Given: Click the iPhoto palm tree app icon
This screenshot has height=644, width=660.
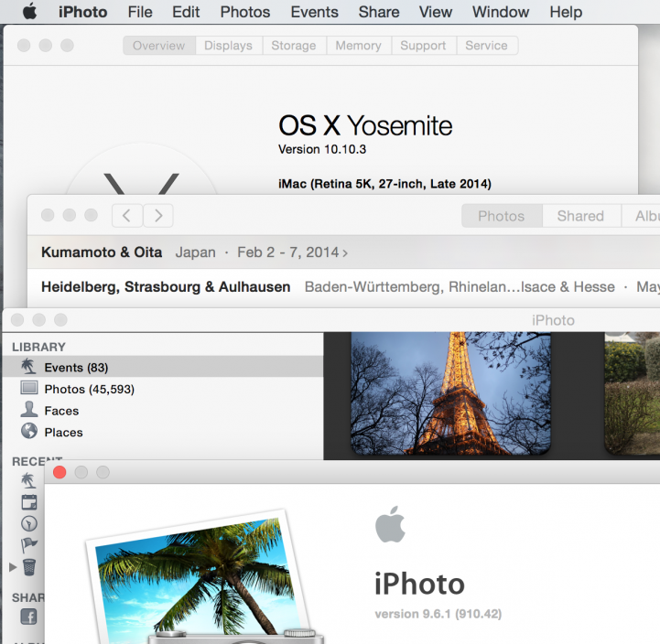Looking at the screenshot, I should [202, 577].
